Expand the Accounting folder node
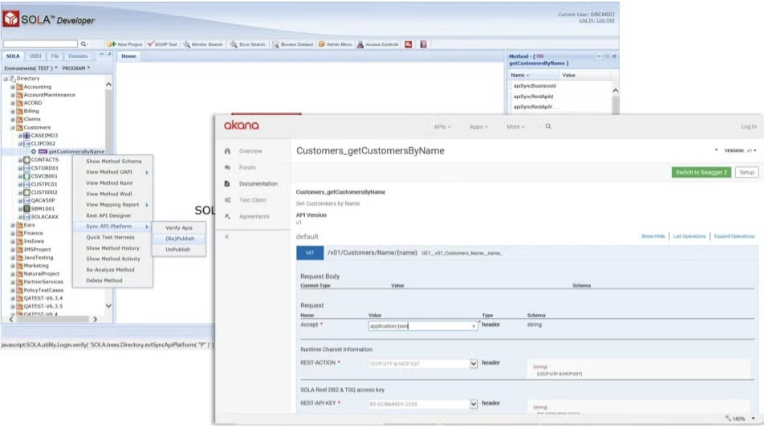 pyautogui.click(x=13, y=87)
